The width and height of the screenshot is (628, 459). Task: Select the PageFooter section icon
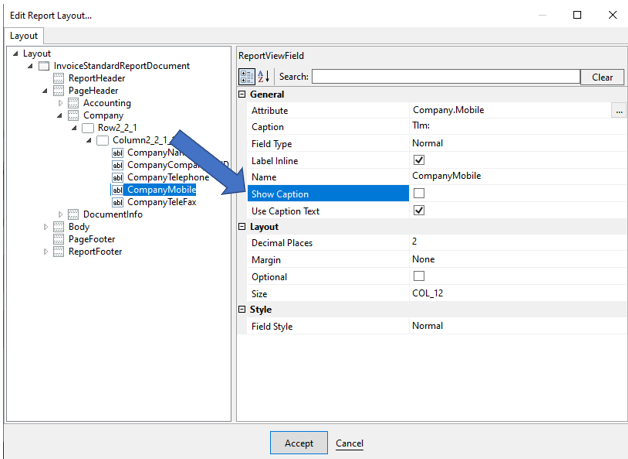click(58, 239)
